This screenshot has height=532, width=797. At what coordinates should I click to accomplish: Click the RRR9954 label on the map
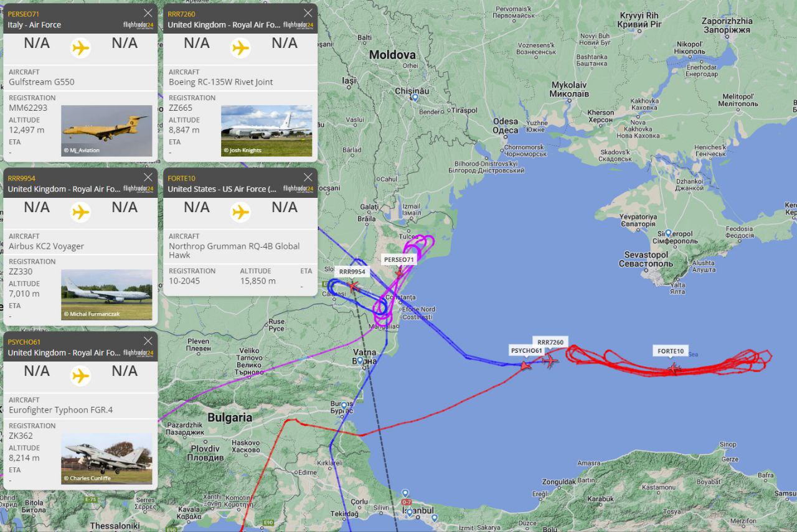pos(352,272)
